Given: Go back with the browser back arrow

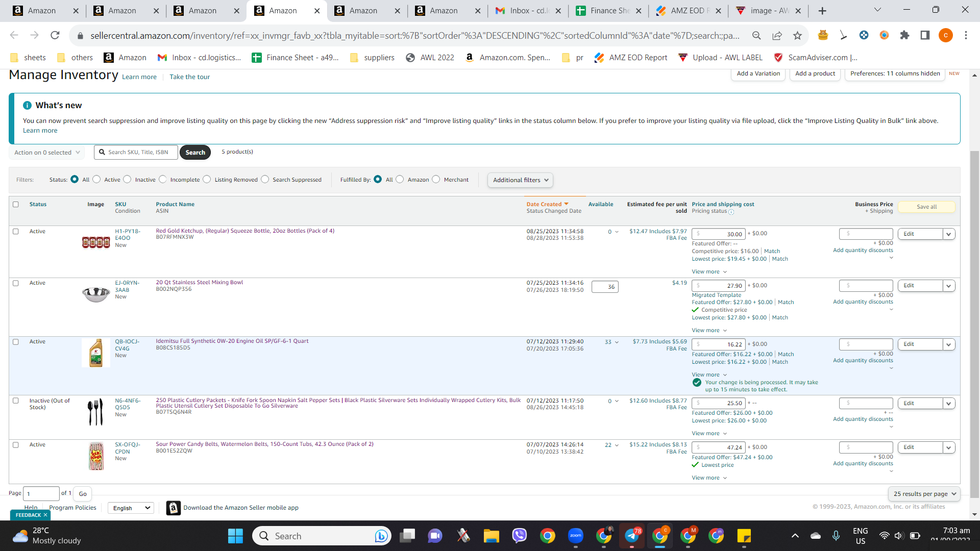Looking at the screenshot, I should pos(14,35).
